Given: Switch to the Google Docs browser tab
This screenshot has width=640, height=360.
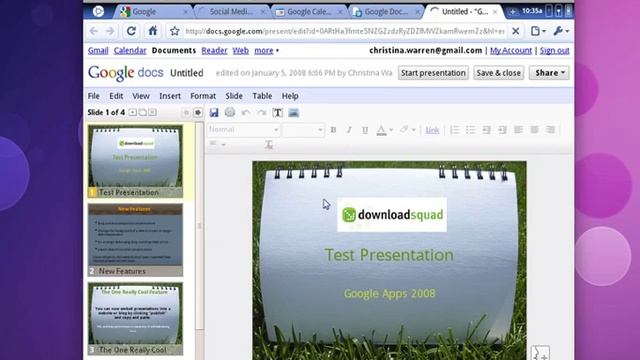Looking at the screenshot, I should pos(386,12).
